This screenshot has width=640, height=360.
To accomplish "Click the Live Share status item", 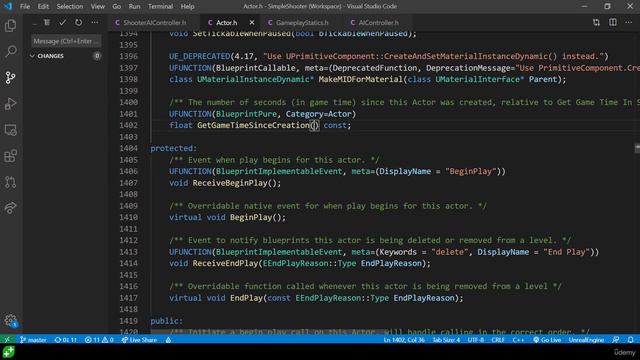I will pos(139,340).
